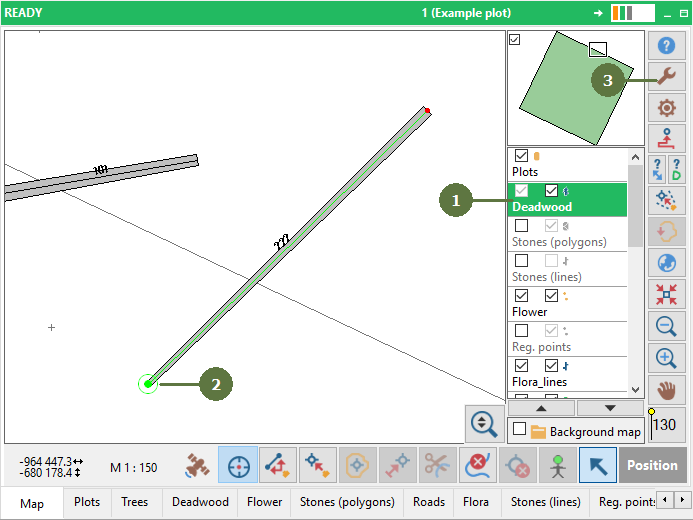Image resolution: width=693 pixels, height=520 pixels.
Task: Switch to the Trees tab
Action: click(133, 502)
